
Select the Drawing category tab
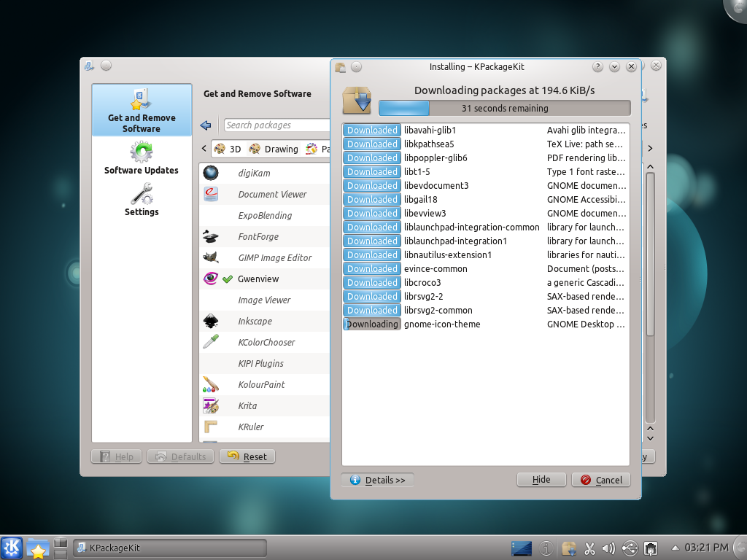pyautogui.click(x=274, y=149)
